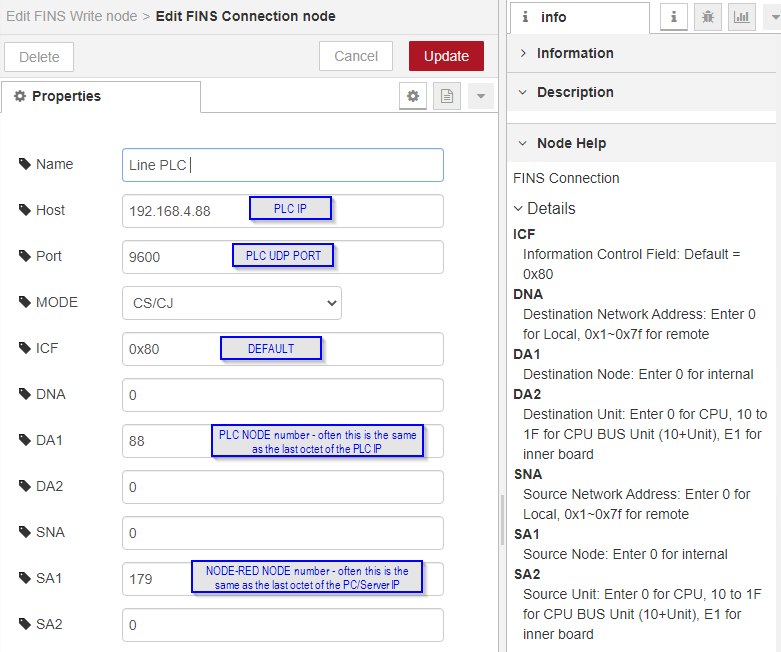The image size is (781, 652).
Task: Click the tag icon beside SA2
Action: coord(24,624)
